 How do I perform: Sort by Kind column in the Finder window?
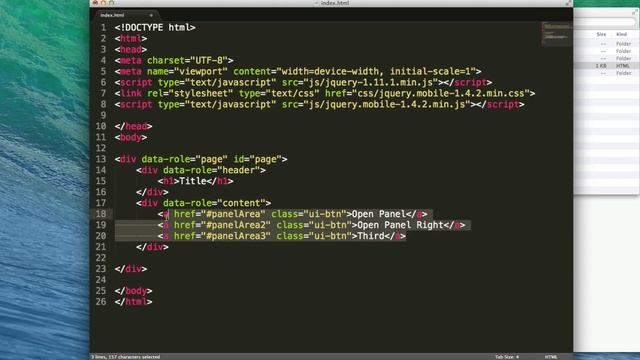(622, 34)
